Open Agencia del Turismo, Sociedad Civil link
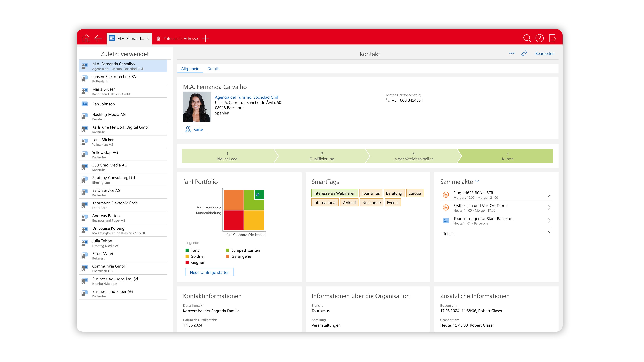The height and width of the screenshot is (362, 644). (x=246, y=97)
